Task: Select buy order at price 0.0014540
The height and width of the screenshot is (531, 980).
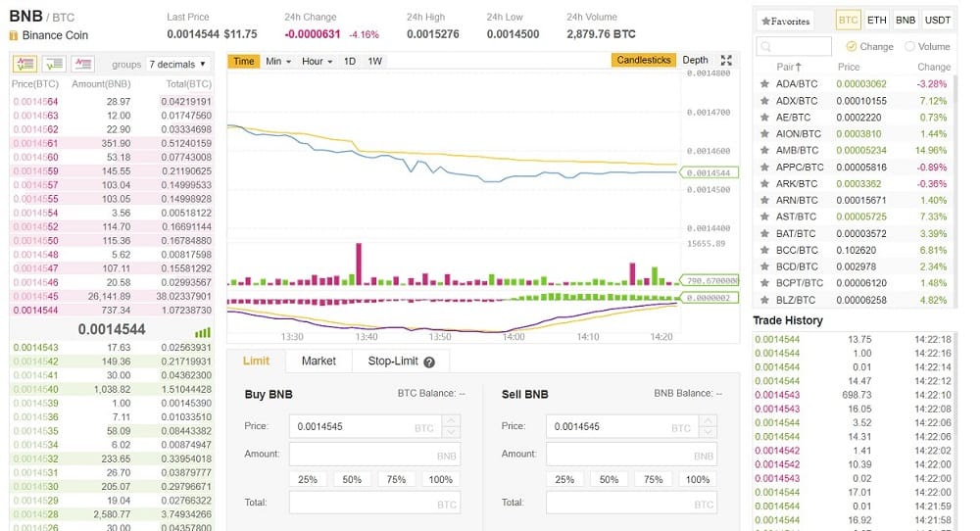Action: (x=112, y=389)
